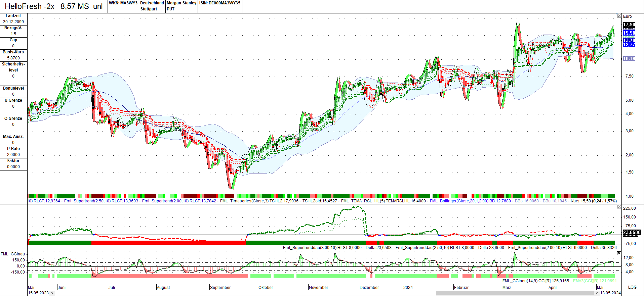This screenshot has width=644, height=296.
Task: Click the 'Kurs:15,58 (0,24 / 1,57%)' readout
Action: point(594,201)
